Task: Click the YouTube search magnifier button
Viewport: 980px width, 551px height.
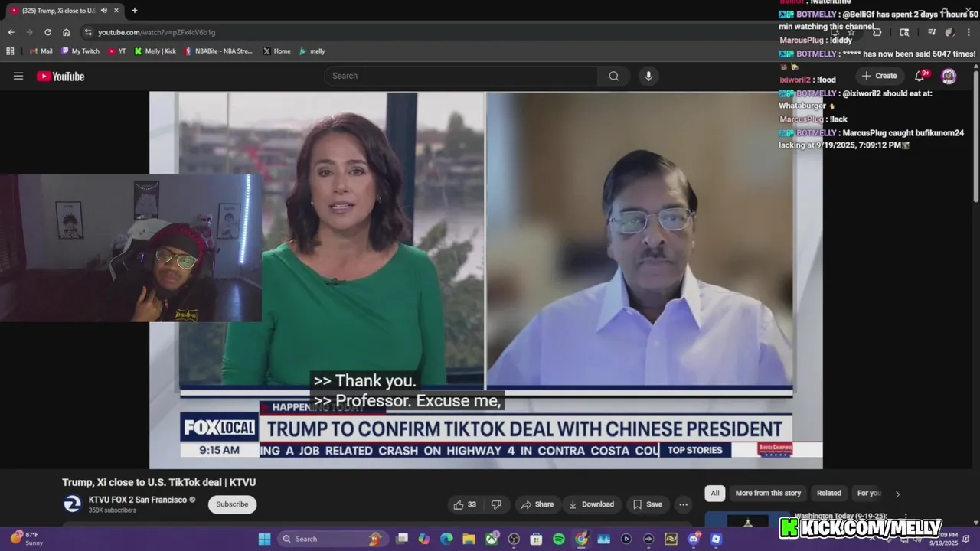Action: coord(614,76)
